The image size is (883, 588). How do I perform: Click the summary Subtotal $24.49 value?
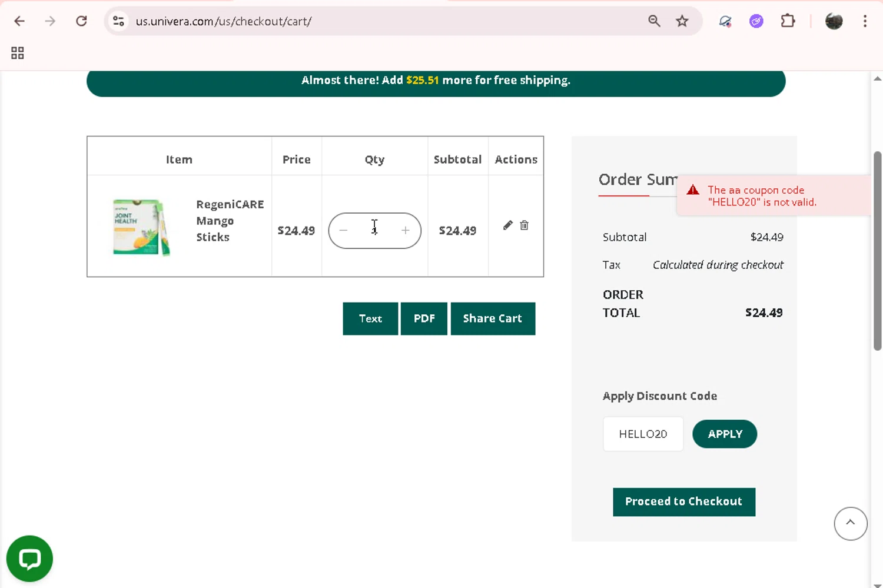click(766, 237)
